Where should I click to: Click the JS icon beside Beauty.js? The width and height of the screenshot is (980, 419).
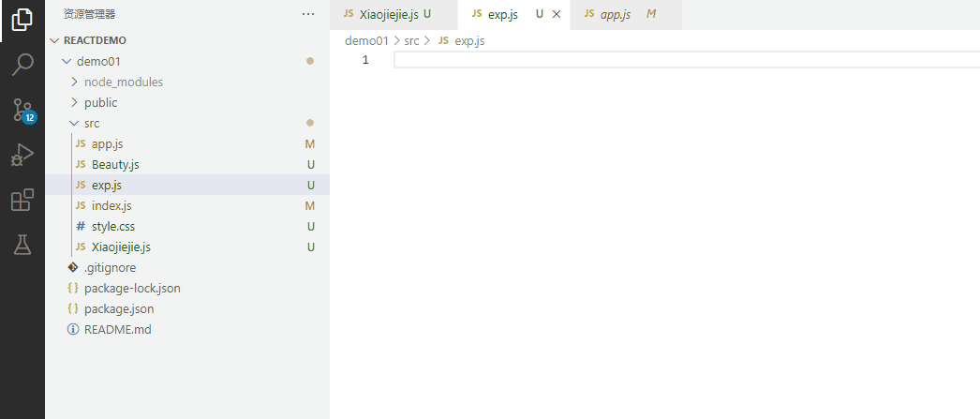[81, 164]
